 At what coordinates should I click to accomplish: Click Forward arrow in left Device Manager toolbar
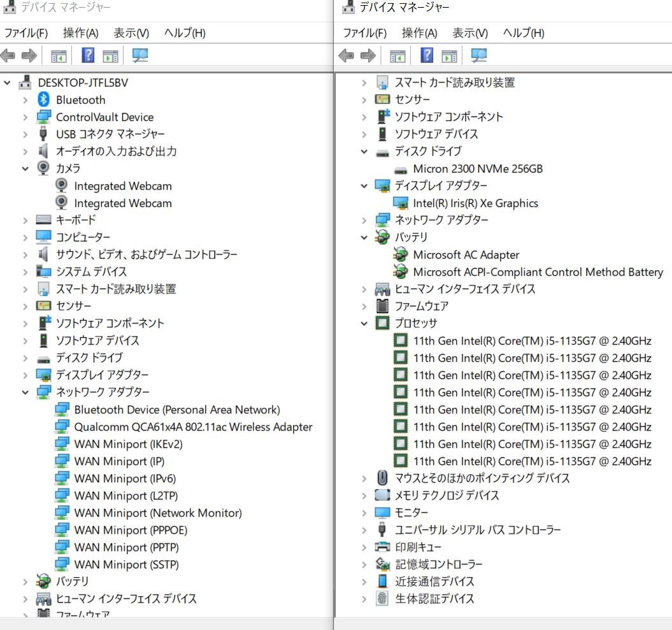point(29,55)
